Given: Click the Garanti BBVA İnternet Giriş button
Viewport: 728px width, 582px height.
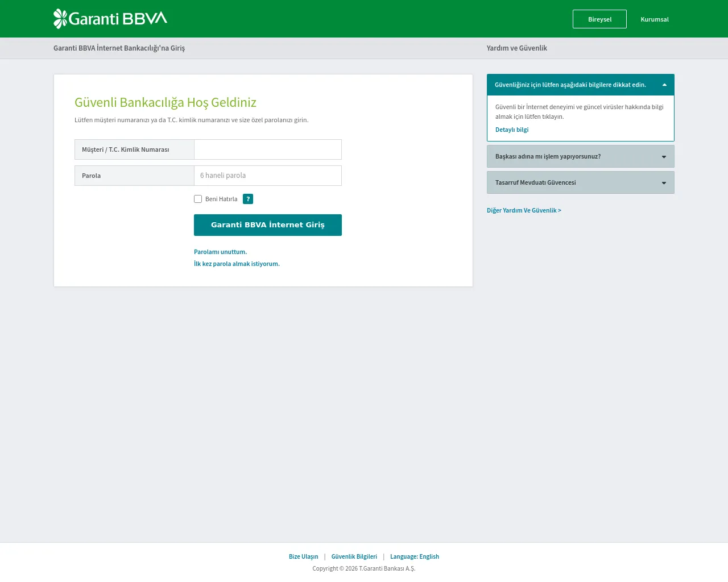Looking at the screenshot, I should 268,225.
